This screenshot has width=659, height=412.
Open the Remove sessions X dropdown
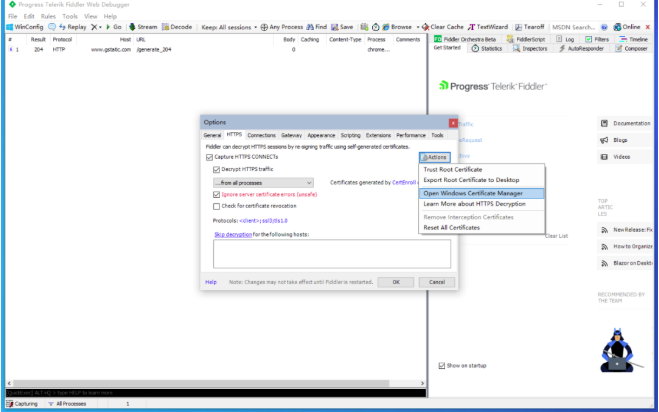pos(96,27)
